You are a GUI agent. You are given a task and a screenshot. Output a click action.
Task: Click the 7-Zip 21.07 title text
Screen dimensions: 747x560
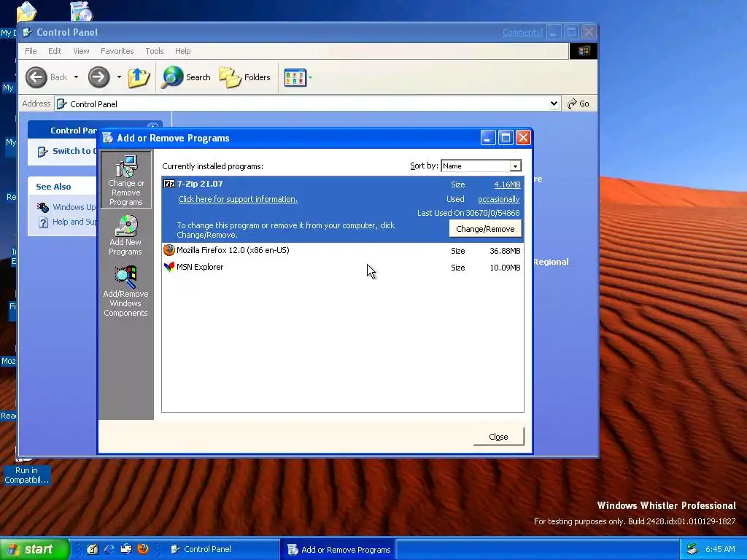[x=200, y=184]
